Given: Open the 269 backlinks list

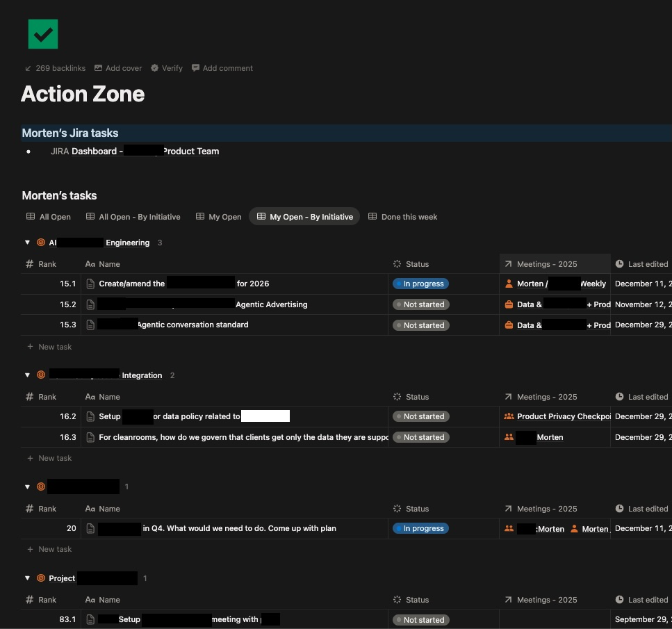Looking at the screenshot, I should 55,68.
